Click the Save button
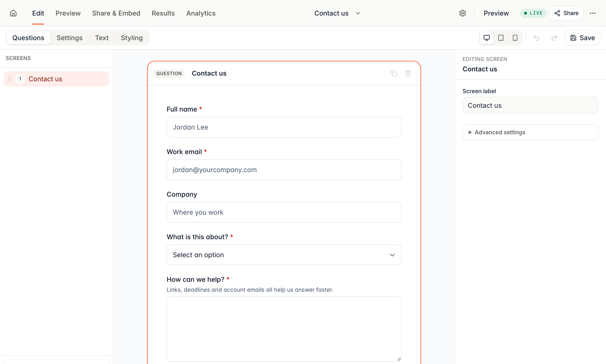The width and height of the screenshot is (606, 364). [582, 38]
